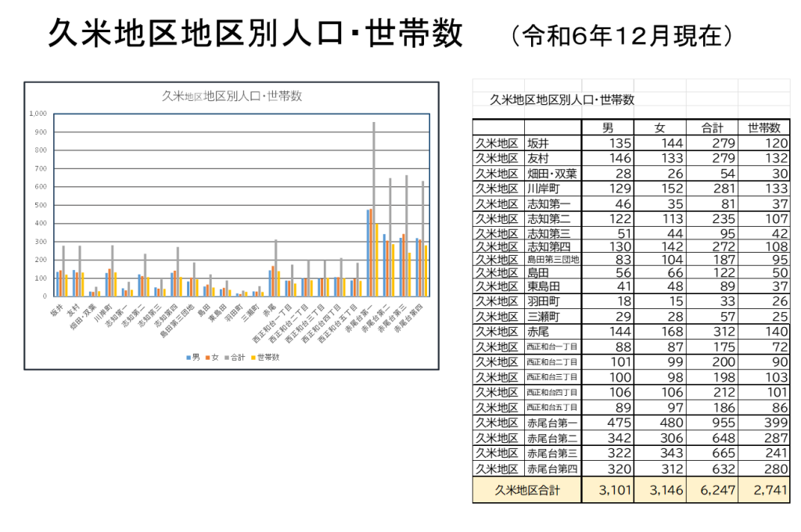This screenshot has height=532, width=801.
Task: Click the tallest gray bar for 赤尾台第一
Action: coord(374,209)
